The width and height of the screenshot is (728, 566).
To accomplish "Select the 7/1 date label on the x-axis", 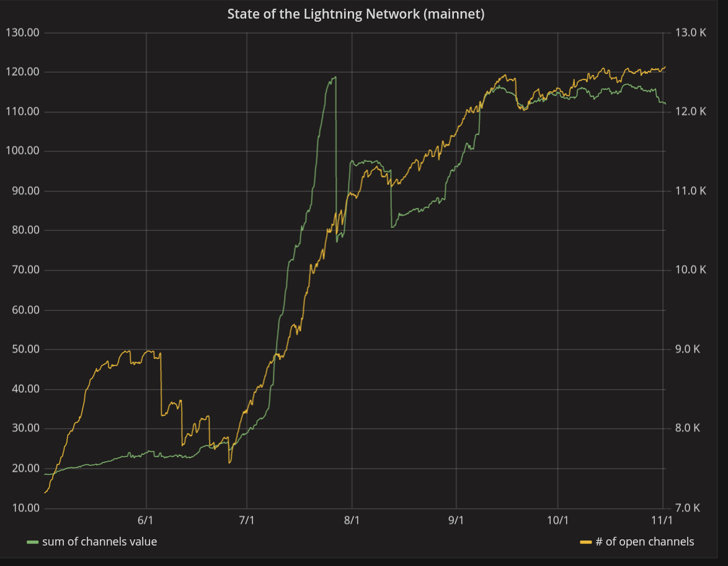I will pos(247,519).
